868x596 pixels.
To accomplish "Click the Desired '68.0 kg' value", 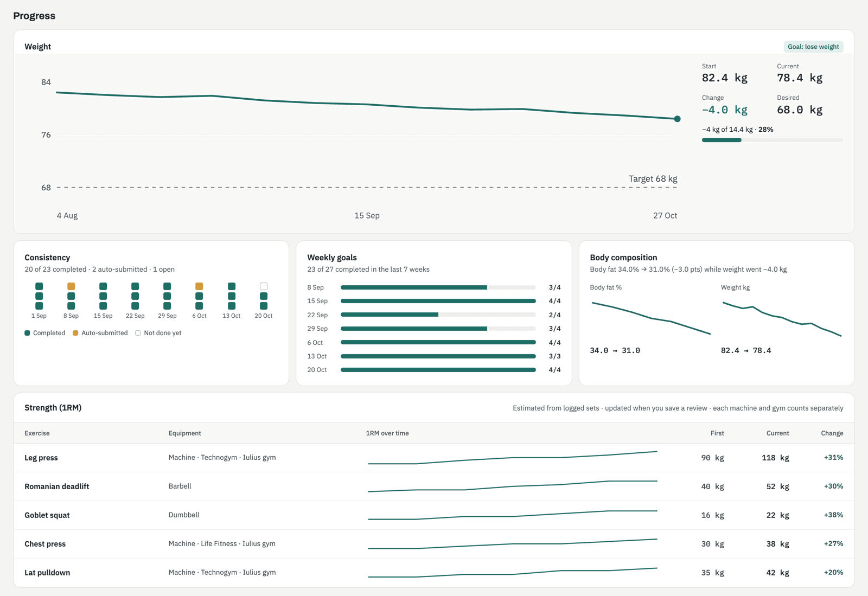I will (x=800, y=110).
